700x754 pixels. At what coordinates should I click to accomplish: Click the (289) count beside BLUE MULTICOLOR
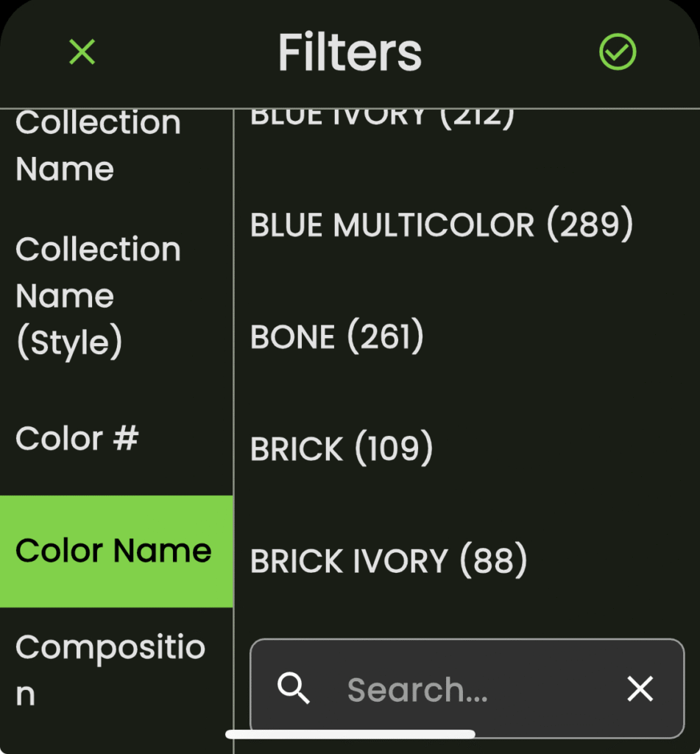tap(590, 225)
